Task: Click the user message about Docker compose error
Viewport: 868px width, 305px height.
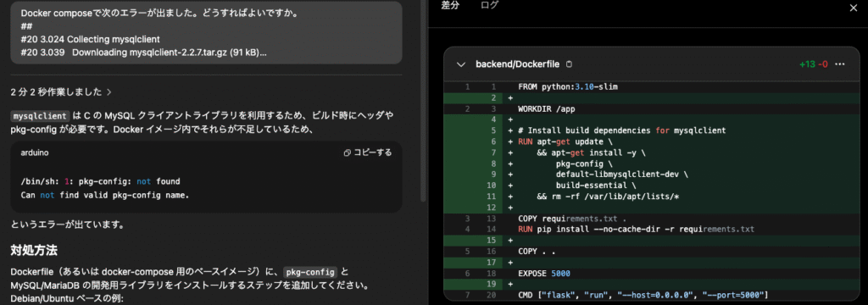Action: pyautogui.click(x=207, y=32)
